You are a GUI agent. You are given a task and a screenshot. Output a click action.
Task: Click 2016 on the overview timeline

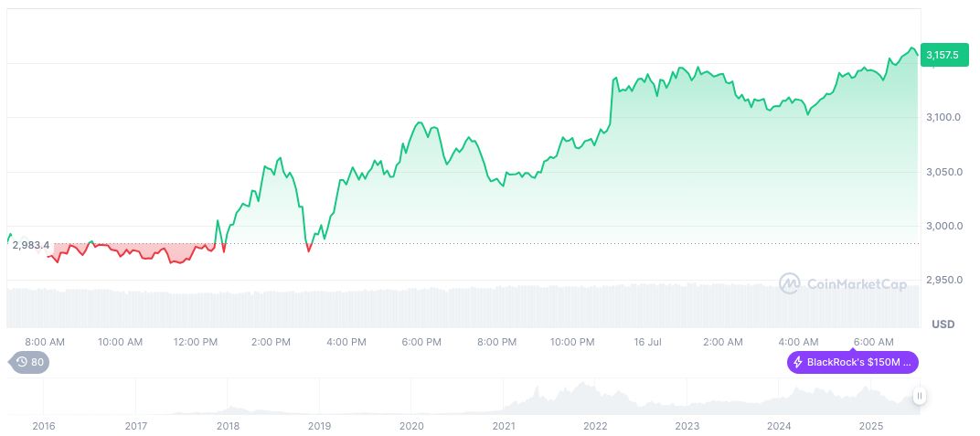point(43,426)
